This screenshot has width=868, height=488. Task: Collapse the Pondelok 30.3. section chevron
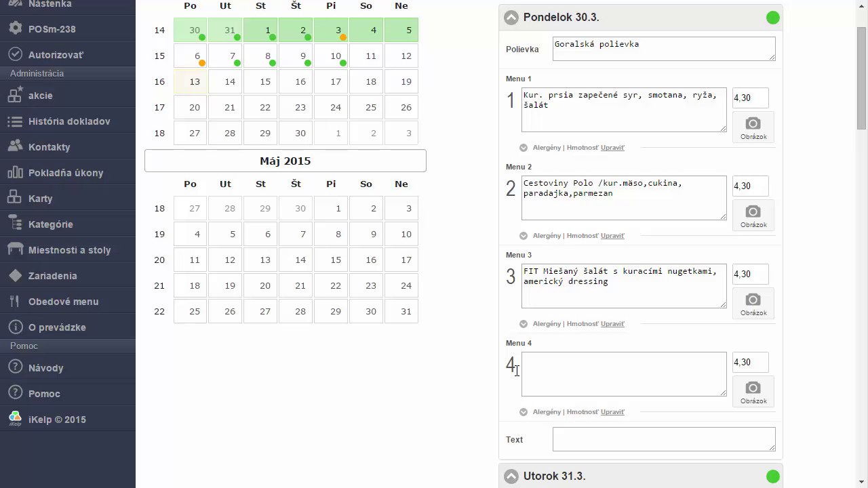511,18
